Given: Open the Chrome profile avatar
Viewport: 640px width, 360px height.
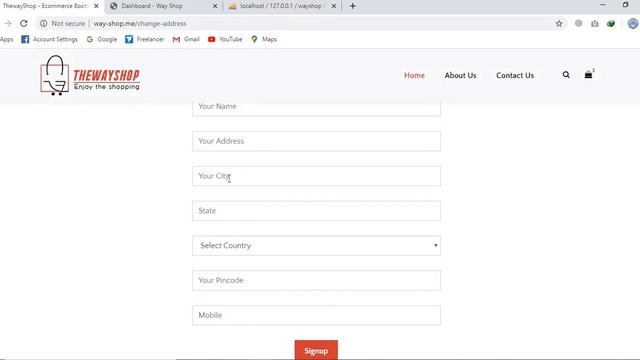Looking at the screenshot, I should coord(633,24).
